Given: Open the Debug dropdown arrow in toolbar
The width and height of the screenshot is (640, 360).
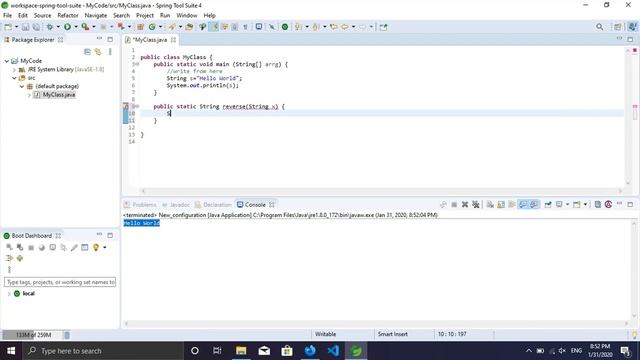Looking at the screenshot, I should pyautogui.click(x=58, y=27).
